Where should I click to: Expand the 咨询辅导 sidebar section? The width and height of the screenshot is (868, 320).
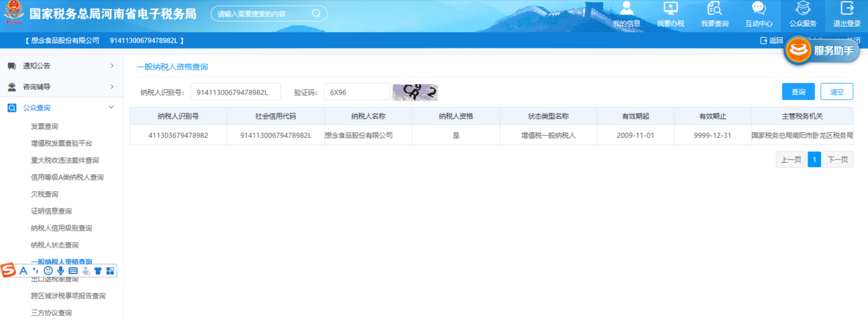click(x=61, y=87)
